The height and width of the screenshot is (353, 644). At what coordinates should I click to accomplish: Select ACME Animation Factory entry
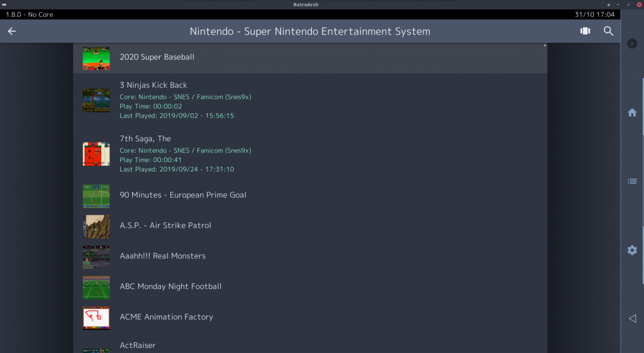pyautogui.click(x=310, y=318)
